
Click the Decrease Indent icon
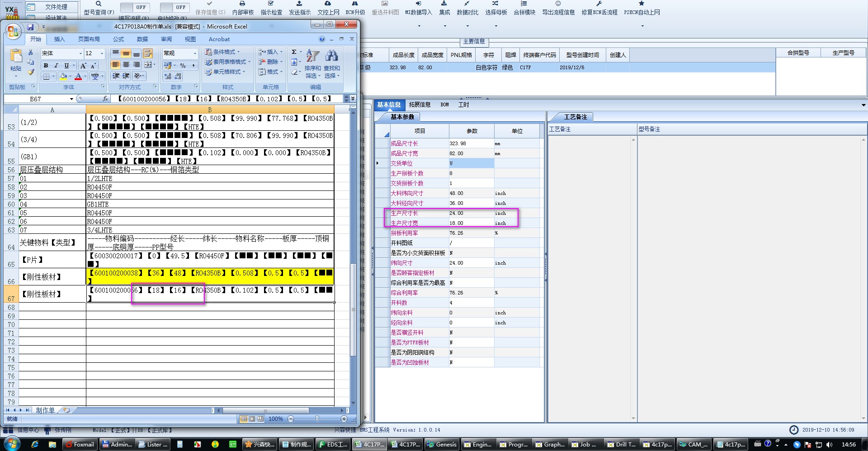[x=116, y=76]
